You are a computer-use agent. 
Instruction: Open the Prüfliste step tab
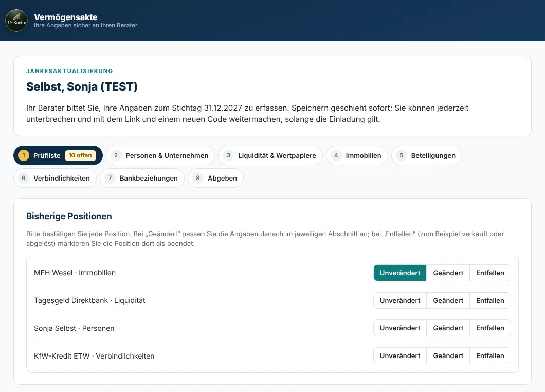(58, 155)
